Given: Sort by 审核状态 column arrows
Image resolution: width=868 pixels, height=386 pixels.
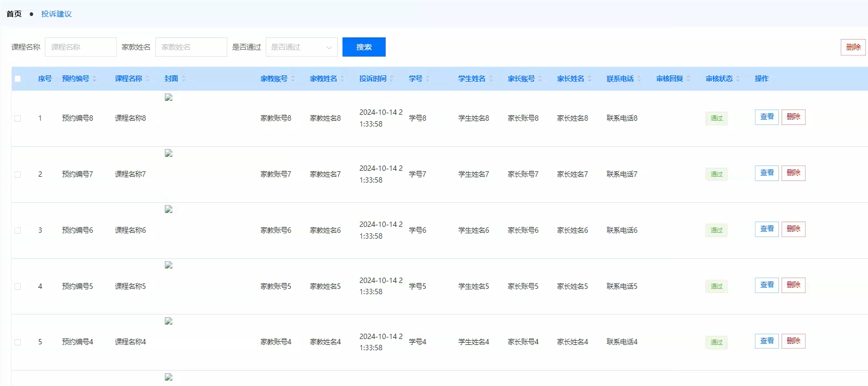Looking at the screenshot, I should click(x=738, y=78).
